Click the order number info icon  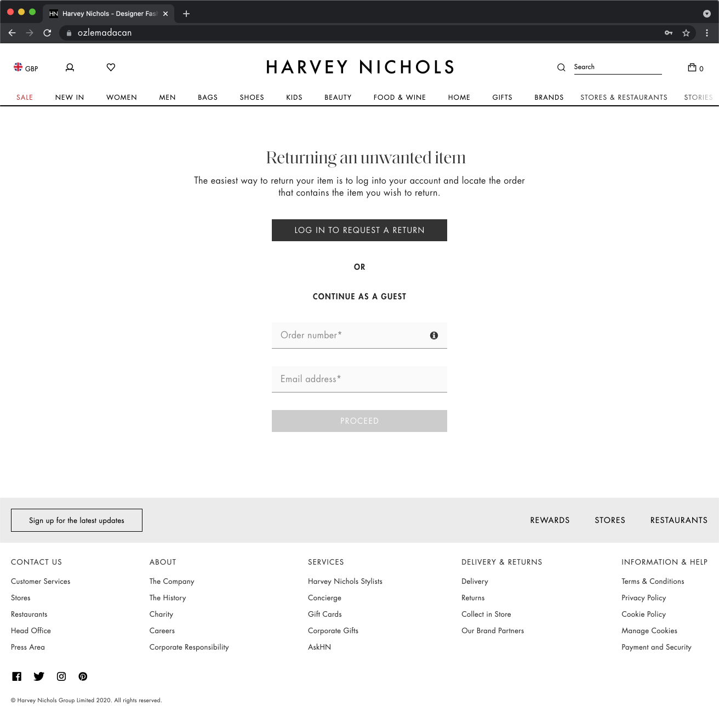434,335
